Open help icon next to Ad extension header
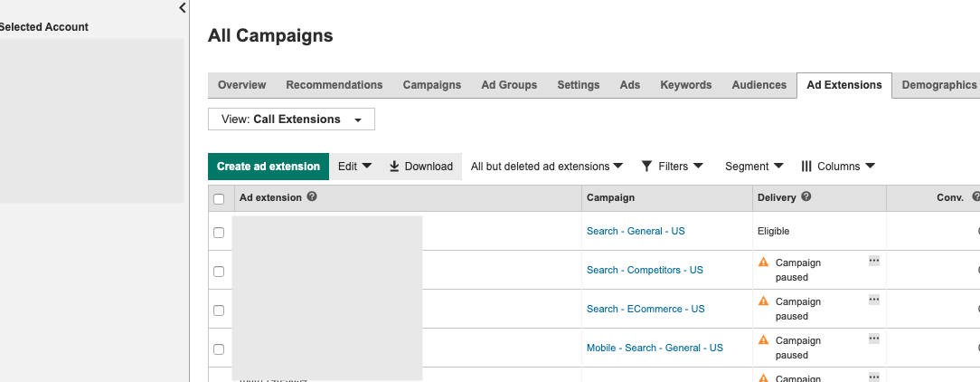 pyautogui.click(x=312, y=196)
